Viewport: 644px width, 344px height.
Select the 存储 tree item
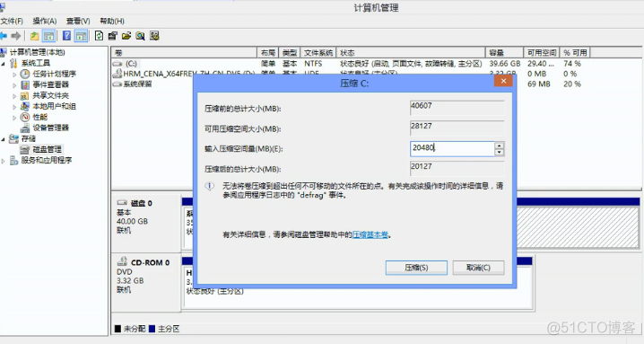(29, 138)
